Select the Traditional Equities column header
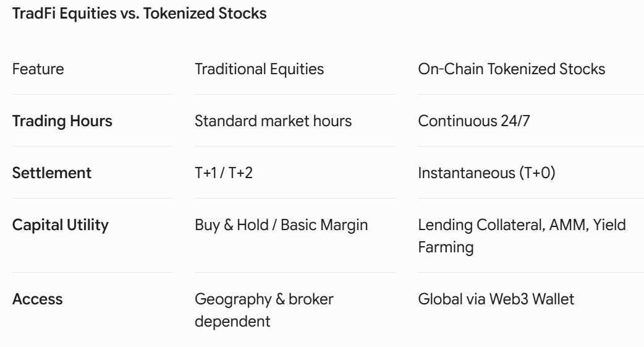The width and height of the screenshot is (644, 347). [x=259, y=69]
